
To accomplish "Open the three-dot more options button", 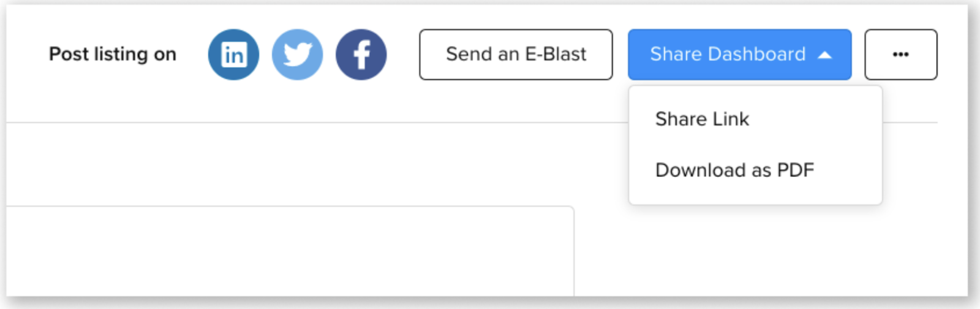I will pos(900,55).
